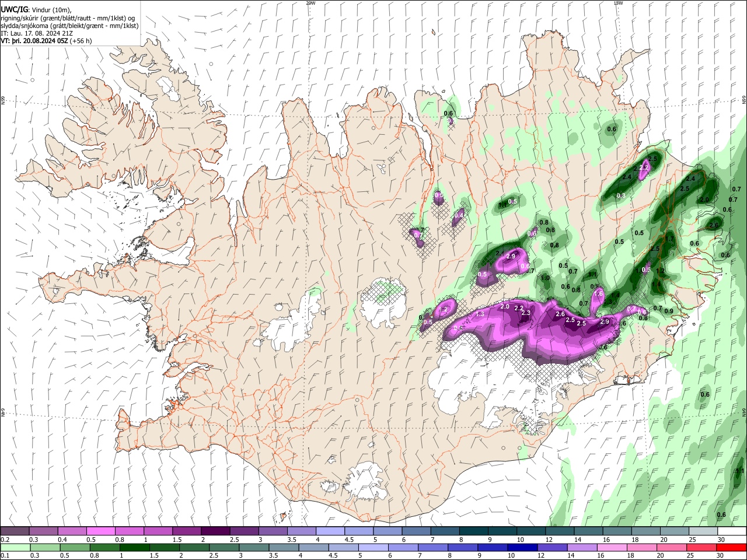Click the '2.3' snowfall value on the map
This screenshot has height=560, width=747.
[x=526, y=313]
